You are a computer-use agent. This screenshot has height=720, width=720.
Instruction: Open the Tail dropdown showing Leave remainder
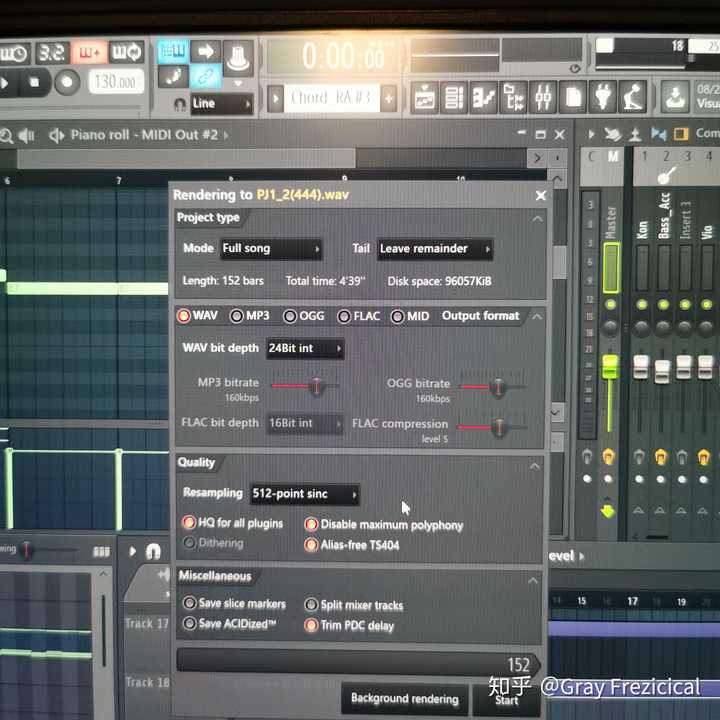click(435, 249)
